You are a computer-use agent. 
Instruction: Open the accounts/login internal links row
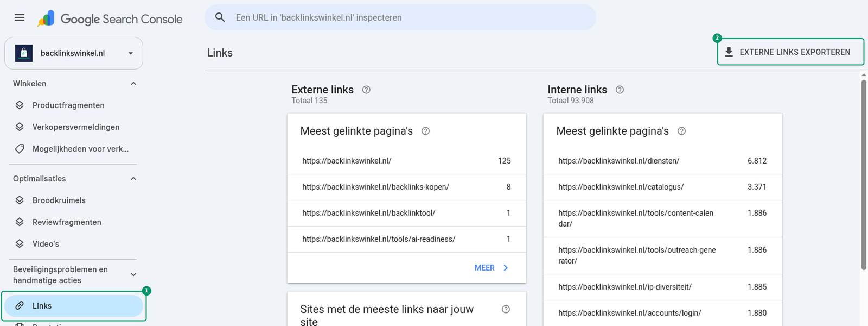[x=663, y=313]
